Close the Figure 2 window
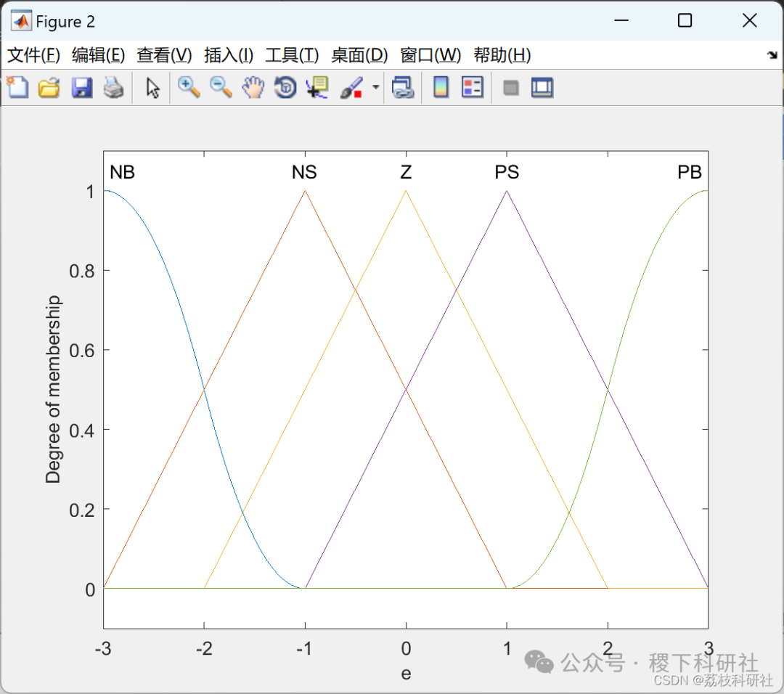Screen dimensions: 784x694 click(749, 20)
